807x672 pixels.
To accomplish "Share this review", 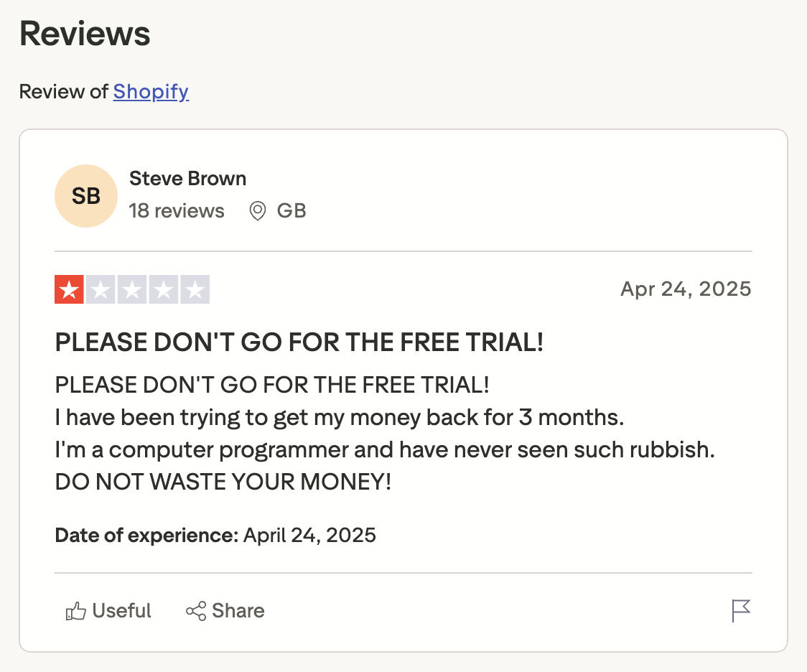I will click(225, 611).
